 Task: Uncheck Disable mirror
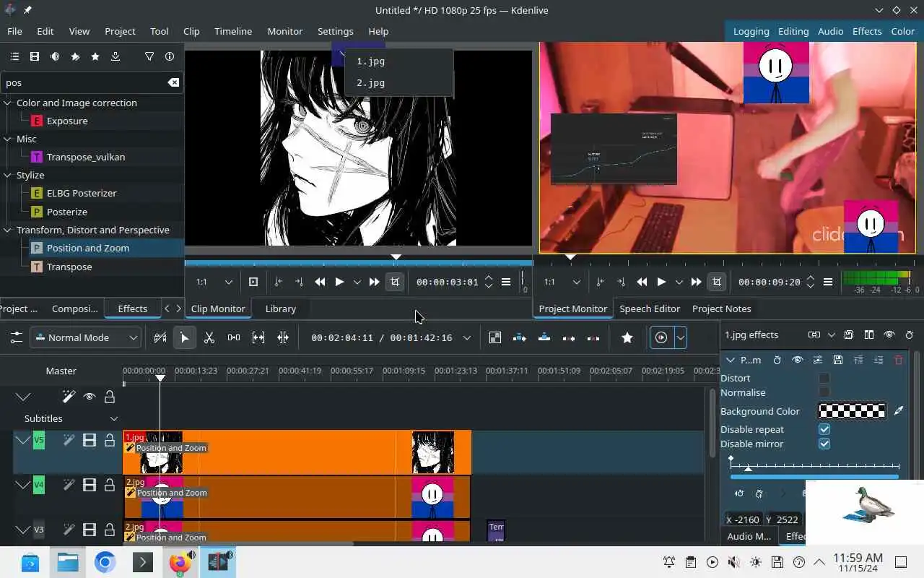click(824, 444)
